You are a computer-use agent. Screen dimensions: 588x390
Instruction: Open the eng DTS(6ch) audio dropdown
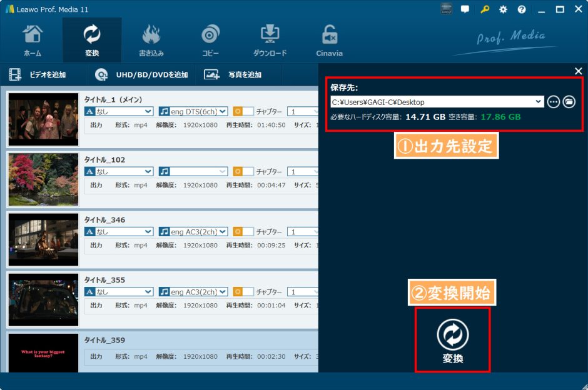[x=193, y=111]
